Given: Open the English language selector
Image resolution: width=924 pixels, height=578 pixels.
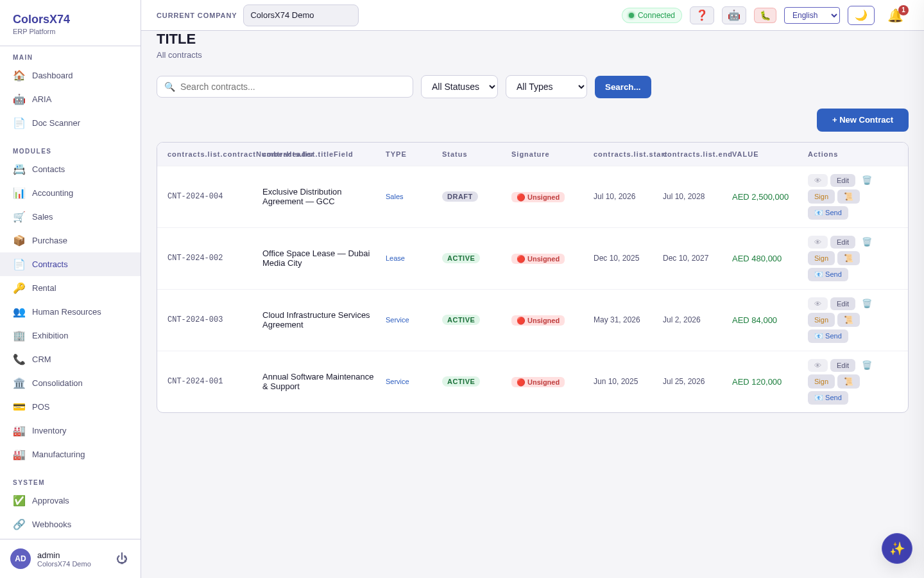Looking at the screenshot, I should click(812, 15).
